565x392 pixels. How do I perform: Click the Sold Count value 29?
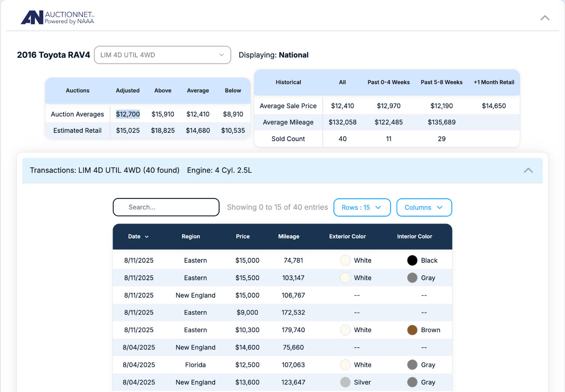(x=442, y=139)
